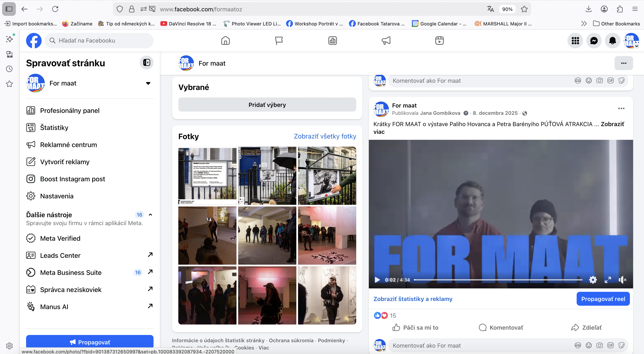Click the Facebook logo icon
The width and height of the screenshot is (644, 354).
pos(34,40)
